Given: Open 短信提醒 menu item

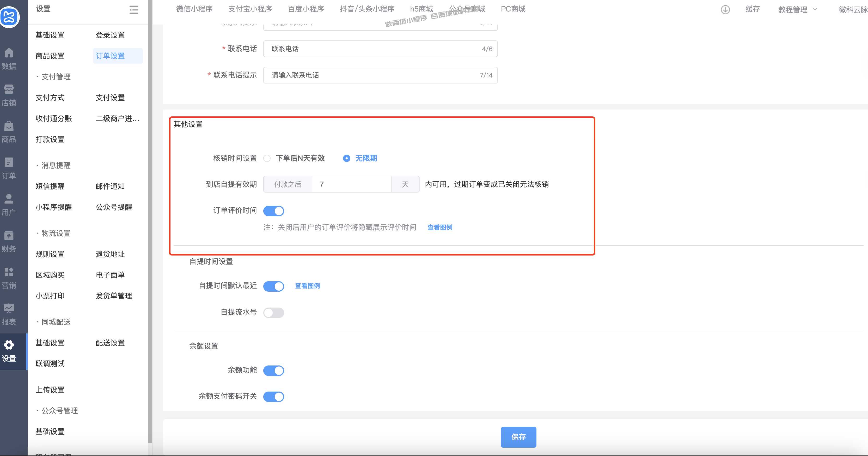Looking at the screenshot, I should 50,187.
